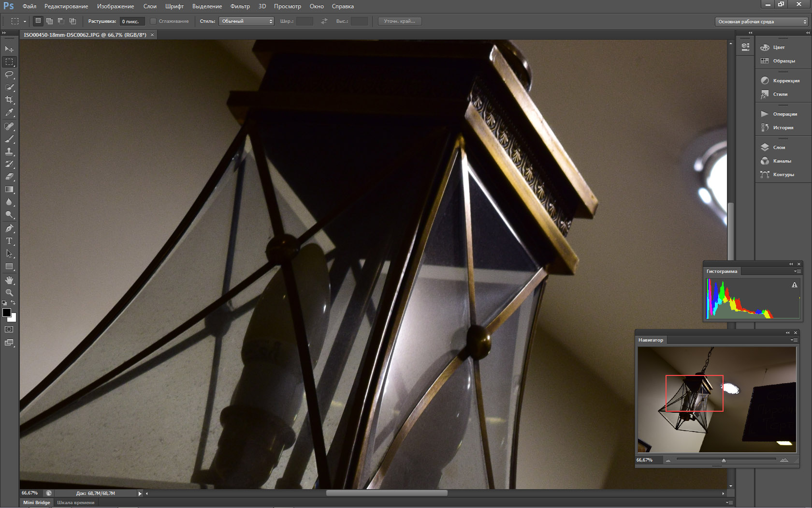The height and width of the screenshot is (508, 812).
Task: Select the Rectangular Marquee tool in the toolbox
Action: pyautogui.click(x=9, y=62)
